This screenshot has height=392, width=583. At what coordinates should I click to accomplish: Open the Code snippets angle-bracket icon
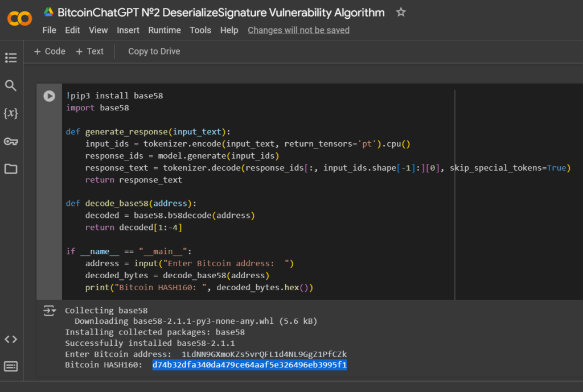[11, 339]
